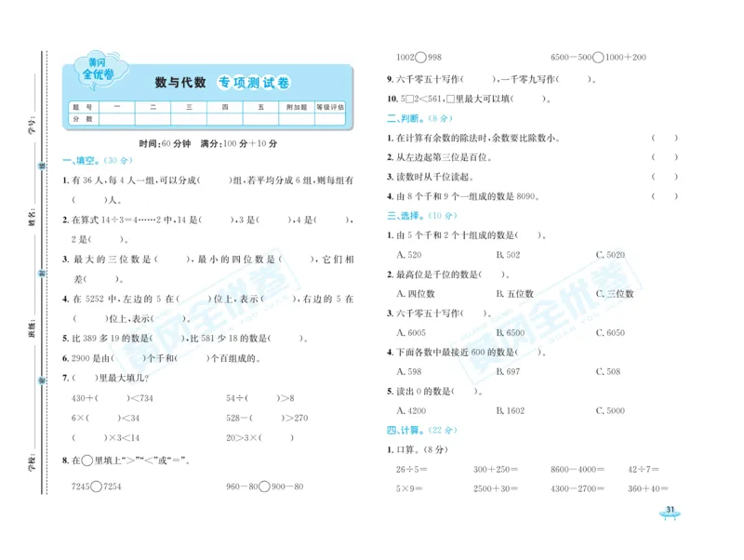
Task: Click the circle in 6500−500○1000+200
Action: (x=601, y=55)
